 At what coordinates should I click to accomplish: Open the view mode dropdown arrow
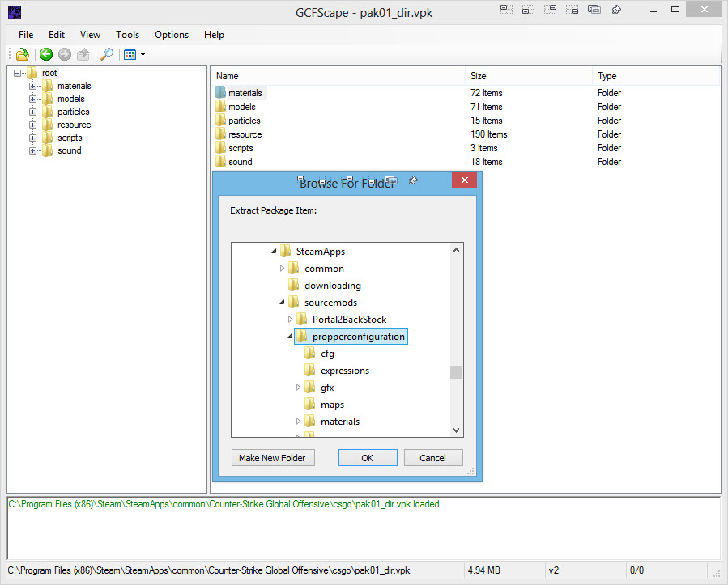pyautogui.click(x=143, y=55)
